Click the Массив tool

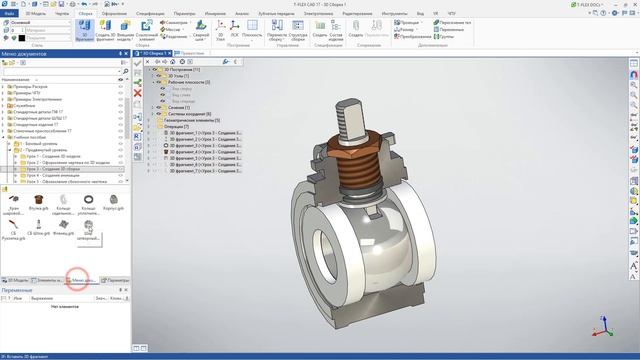[171, 29]
